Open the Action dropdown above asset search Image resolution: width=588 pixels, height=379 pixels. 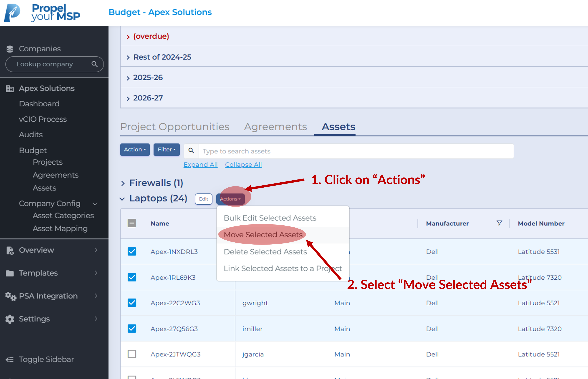tap(135, 150)
